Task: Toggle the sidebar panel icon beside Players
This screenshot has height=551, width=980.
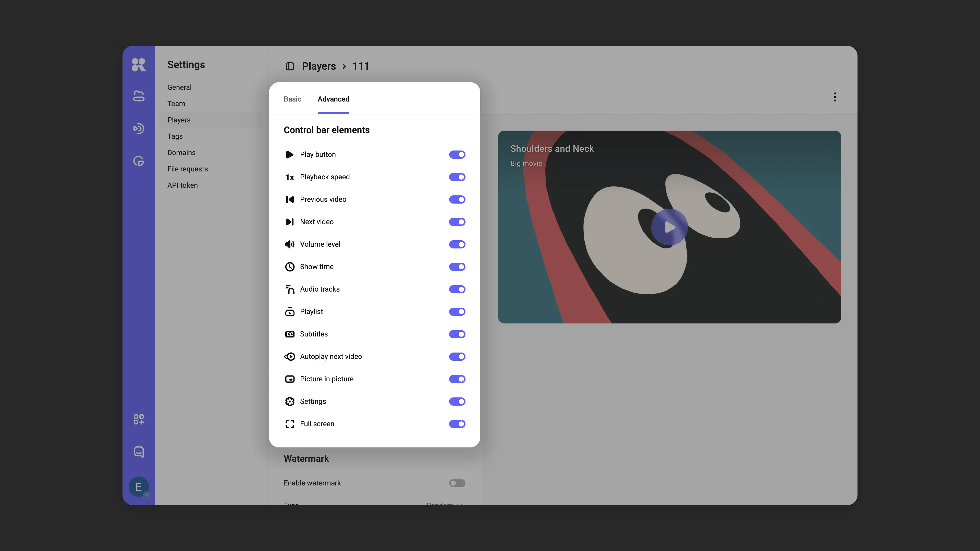Action: (x=290, y=66)
